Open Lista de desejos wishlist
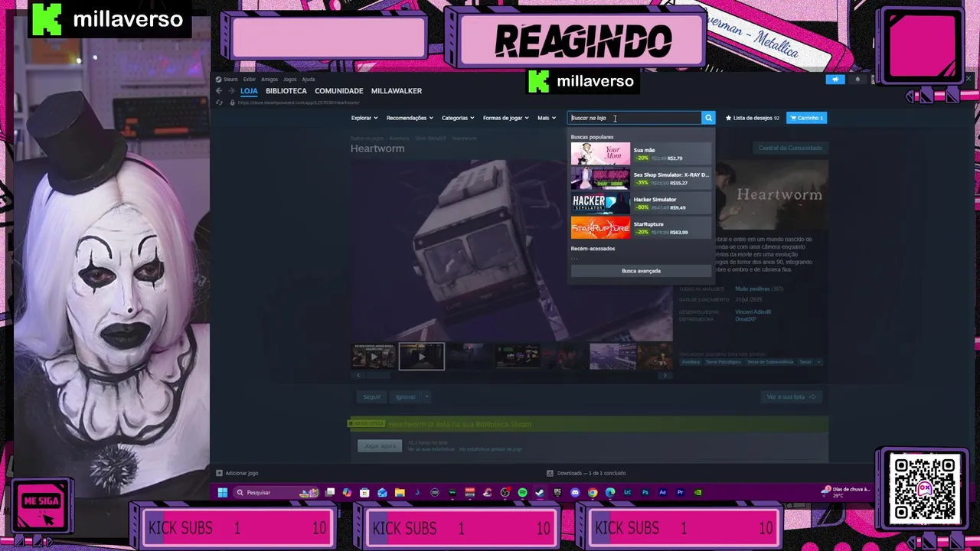980x551 pixels. tap(753, 118)
